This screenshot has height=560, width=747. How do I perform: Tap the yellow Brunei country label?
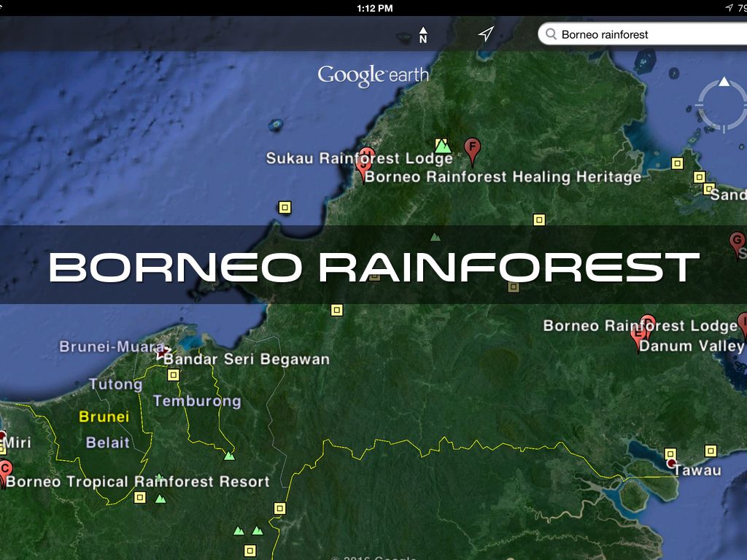pyautogui.click(x=104, y=417)
